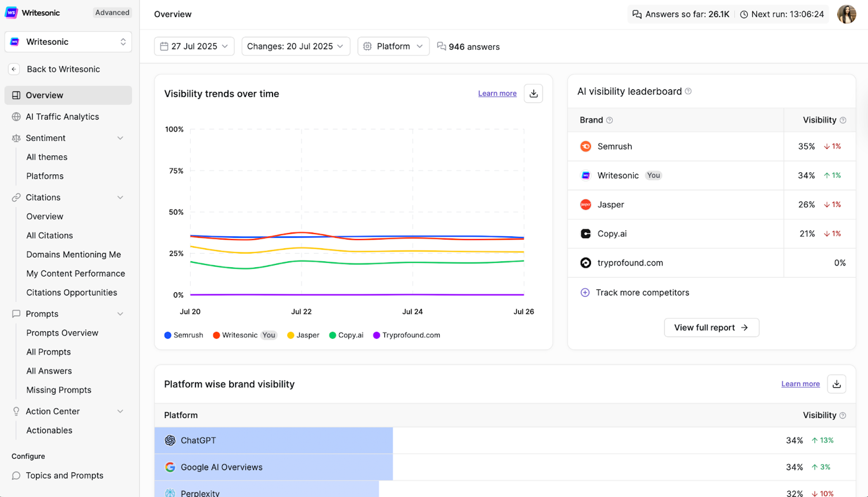Toggle Jasper series in chart legend

pyautogui.click(x=303, y=335)
